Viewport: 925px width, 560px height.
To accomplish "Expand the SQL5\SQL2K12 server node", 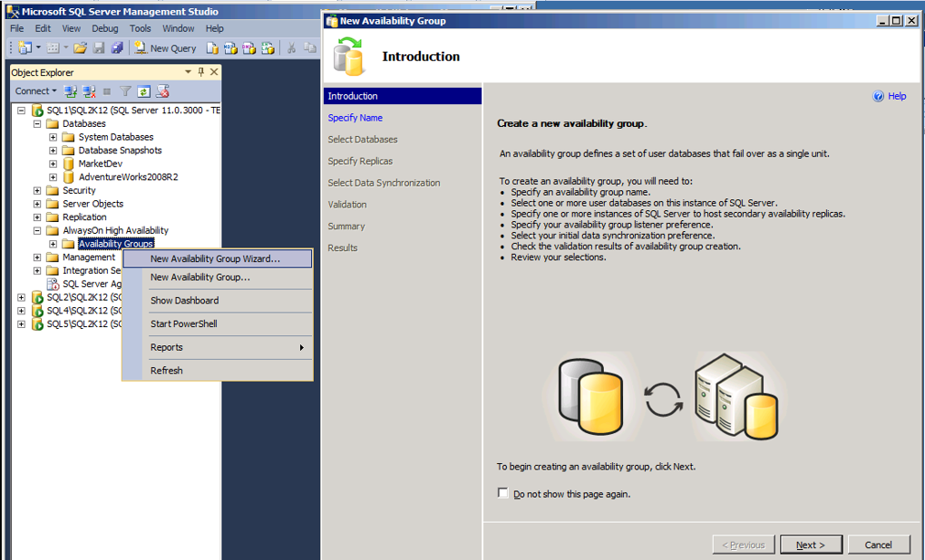I will click(21, 324).
